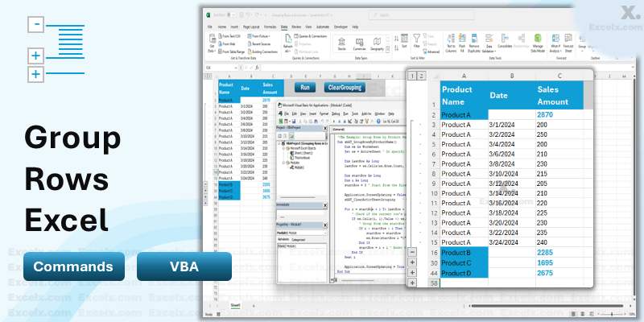Click the Search box in title bar

(421, 14)
